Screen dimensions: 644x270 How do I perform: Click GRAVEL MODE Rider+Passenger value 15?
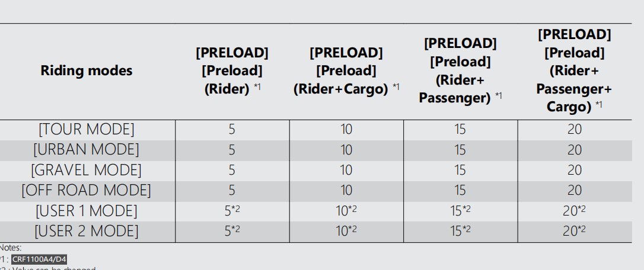(x=460, y=171)
